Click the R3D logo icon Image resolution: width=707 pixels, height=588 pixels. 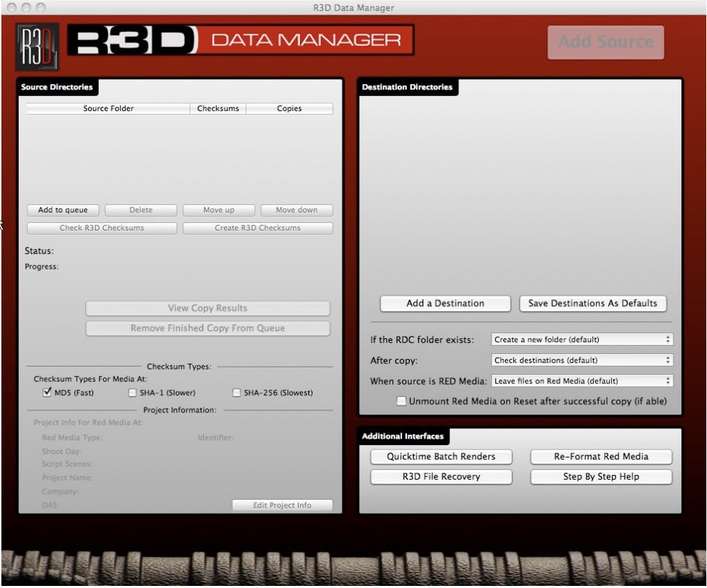tap(38, 47)
